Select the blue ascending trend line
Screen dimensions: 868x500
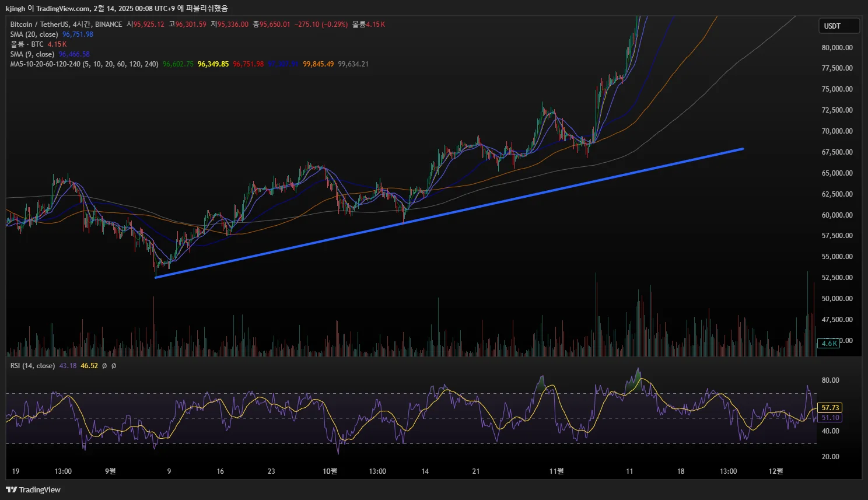coord(449,213)
